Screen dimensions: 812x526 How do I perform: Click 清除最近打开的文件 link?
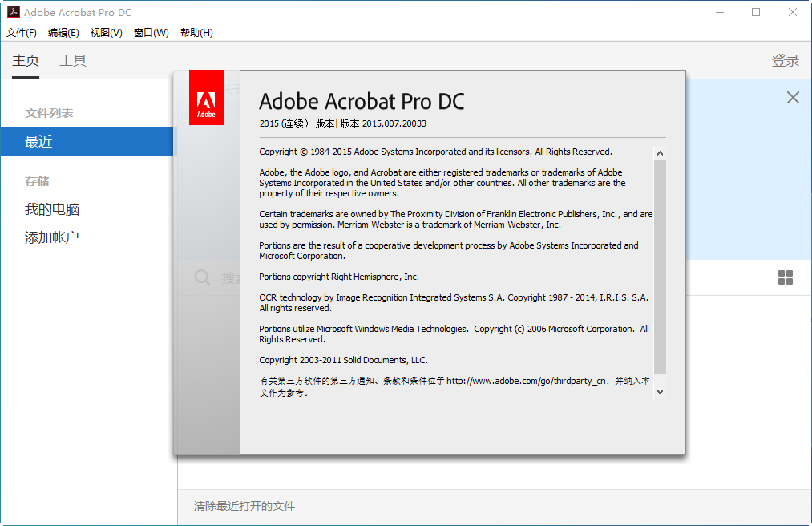244,506
